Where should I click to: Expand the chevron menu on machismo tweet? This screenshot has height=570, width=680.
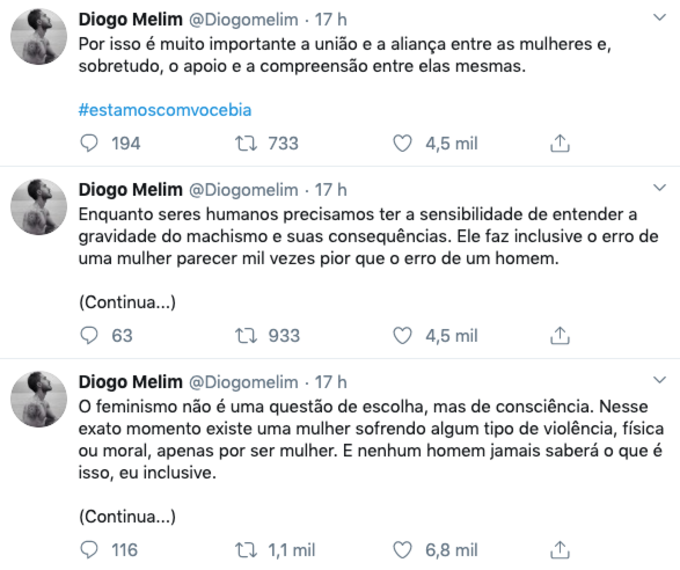(659, 188)
